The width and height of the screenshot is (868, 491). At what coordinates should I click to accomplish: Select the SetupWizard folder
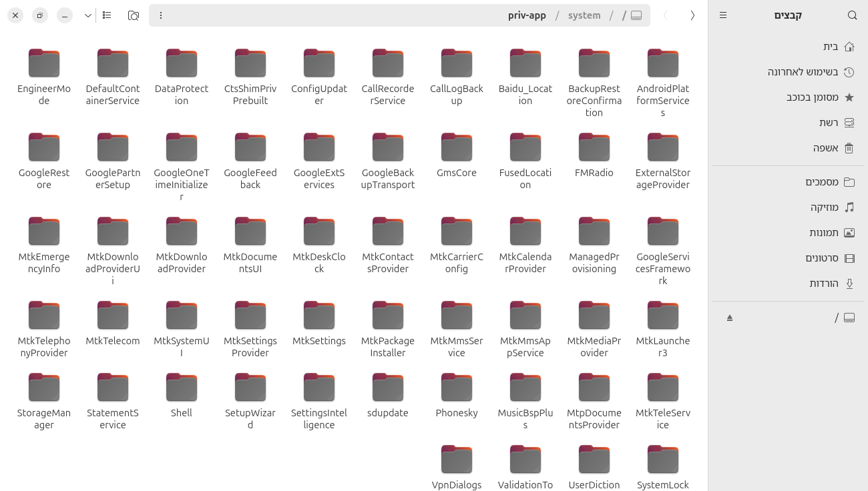tap(250, 402)
